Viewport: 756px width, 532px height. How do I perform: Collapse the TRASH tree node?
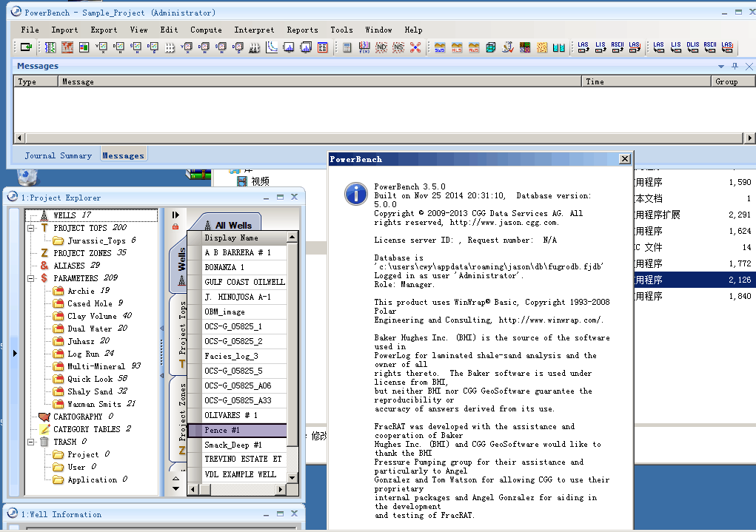pos(31,442)
